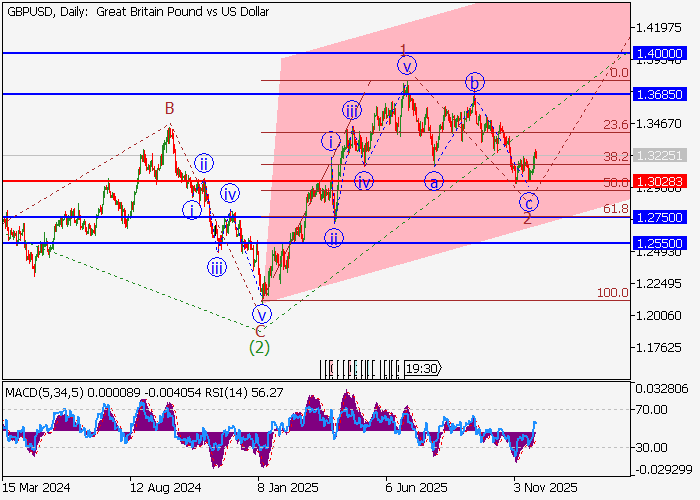Viewport: 700px width, 500px height.
Task: Select the red 1 wave label
Action: point(403,50)
